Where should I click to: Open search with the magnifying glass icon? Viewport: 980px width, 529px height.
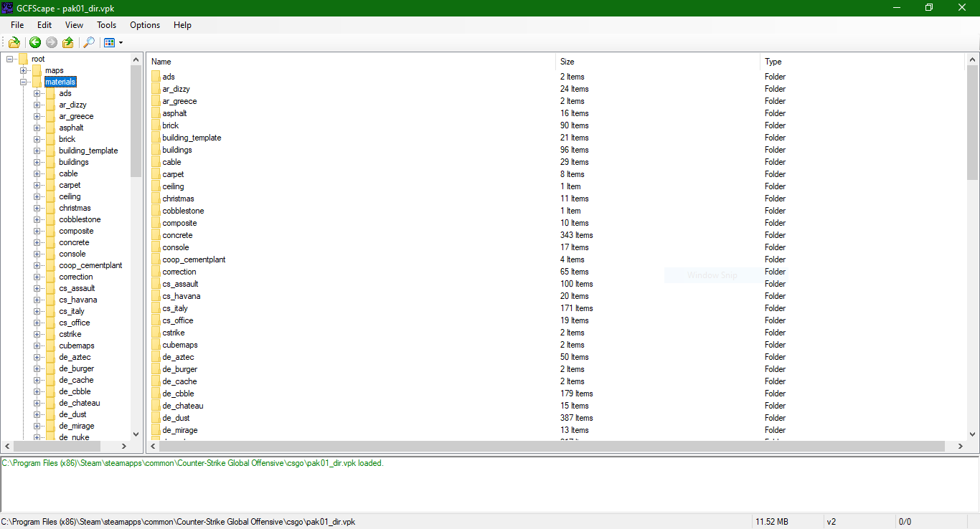tap(89, 43)
